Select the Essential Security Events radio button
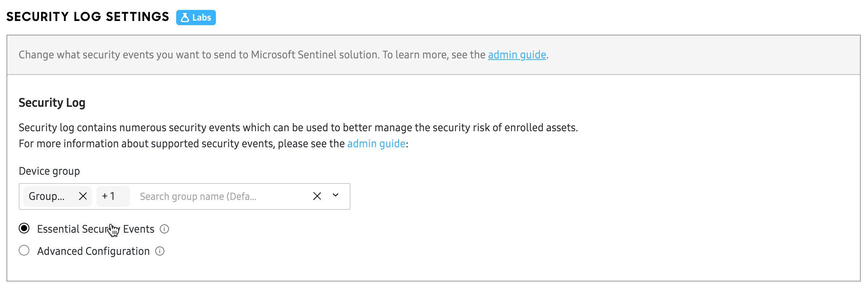The image size is (868, 296). click(24, 228)
